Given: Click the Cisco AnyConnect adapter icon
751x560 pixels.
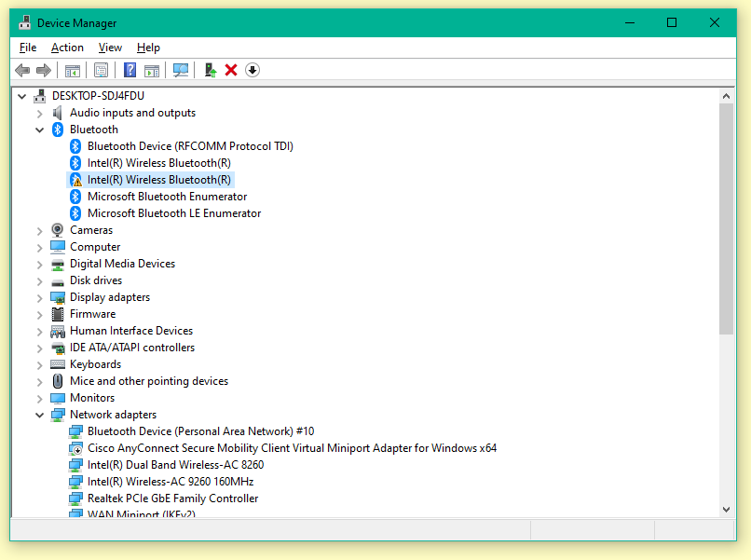Looking at the screenshot, I should coord(75,449).
